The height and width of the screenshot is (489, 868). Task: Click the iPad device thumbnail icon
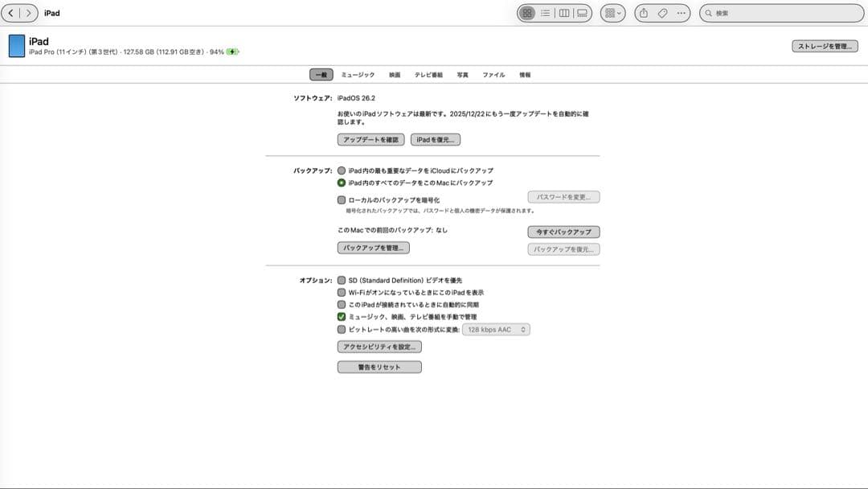click(x=17, y=46)
